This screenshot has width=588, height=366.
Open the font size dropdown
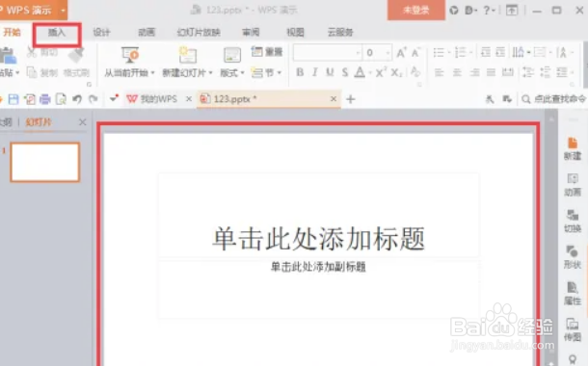point(388,53)
